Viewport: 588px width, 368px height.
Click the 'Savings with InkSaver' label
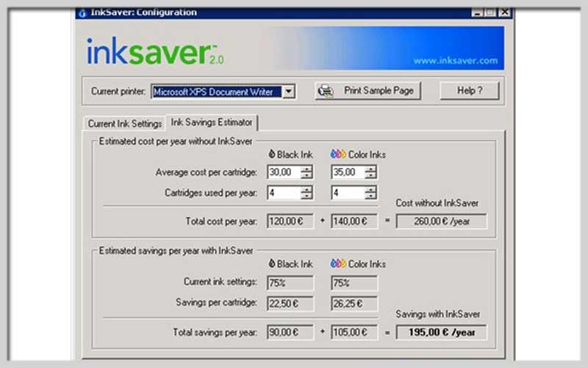[x=437, y=314]
